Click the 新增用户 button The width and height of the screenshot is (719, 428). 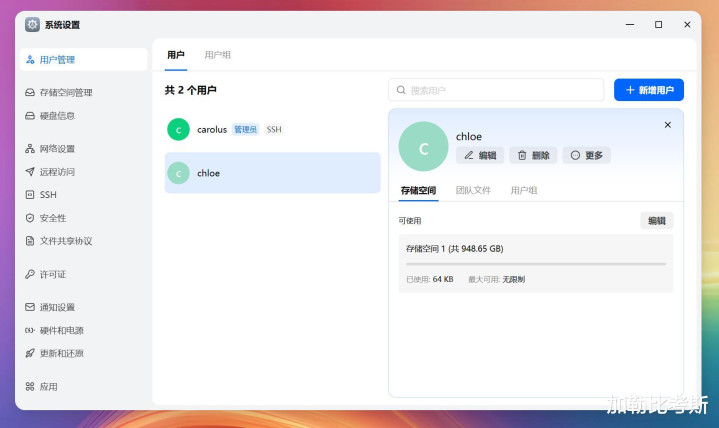click(x=649, y=90)
